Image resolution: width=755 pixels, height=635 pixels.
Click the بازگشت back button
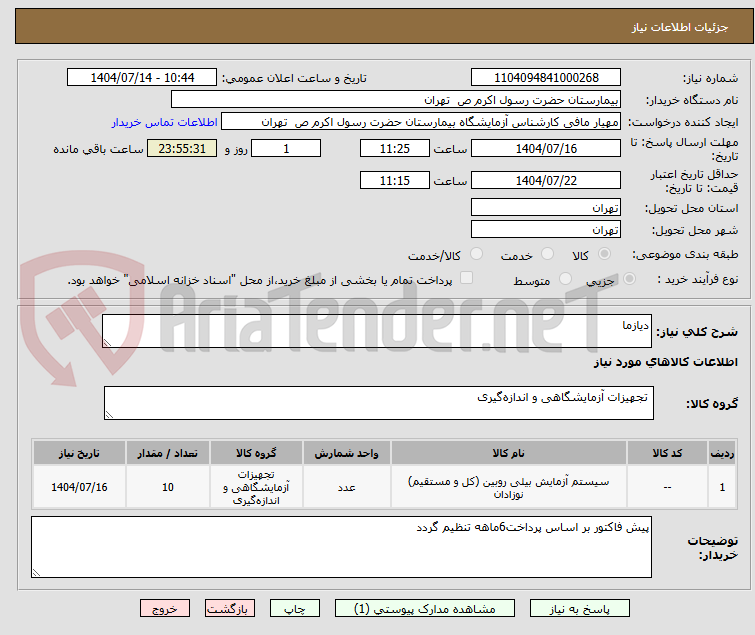click(230, 609)
